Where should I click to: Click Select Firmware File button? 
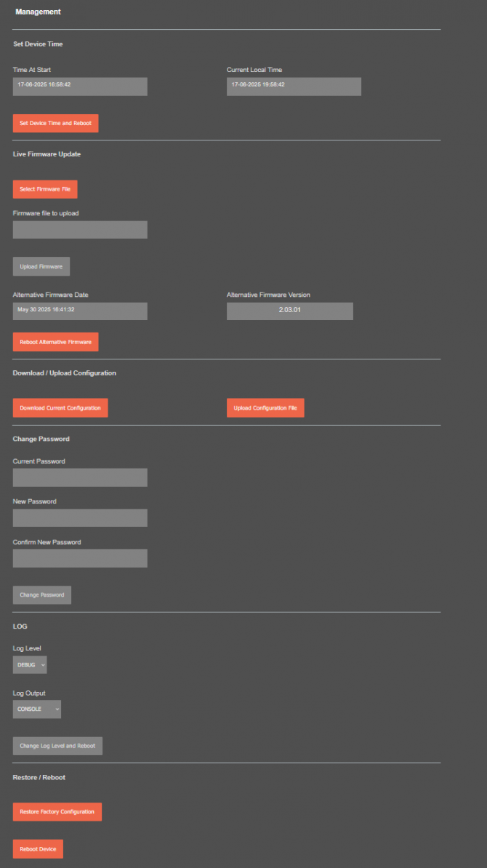click(45, 189)
